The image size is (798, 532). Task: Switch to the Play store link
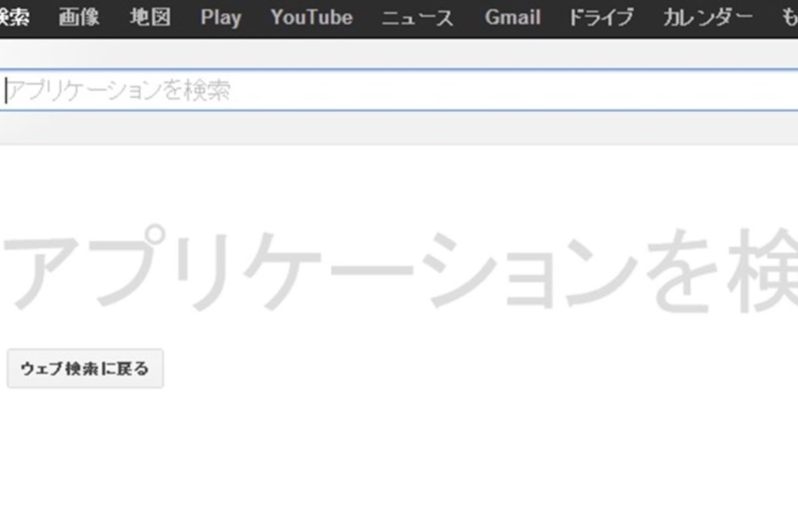click(x=220, y=18)
